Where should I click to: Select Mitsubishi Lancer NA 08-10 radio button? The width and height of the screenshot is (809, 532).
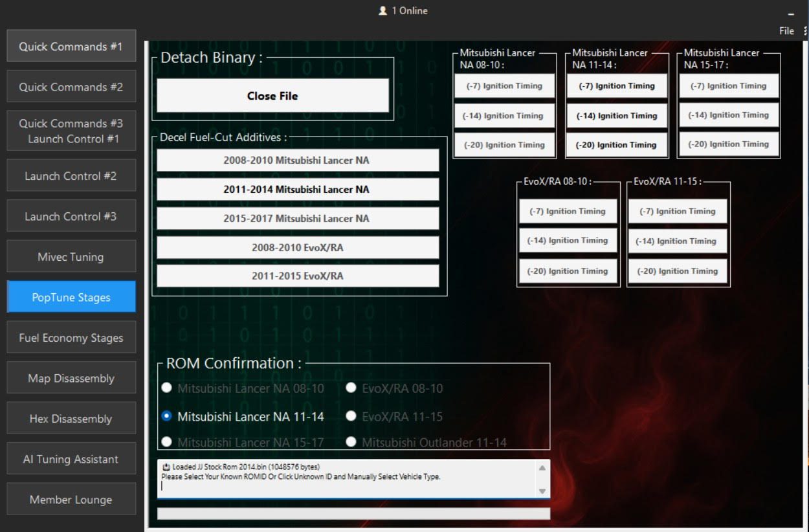167,388
